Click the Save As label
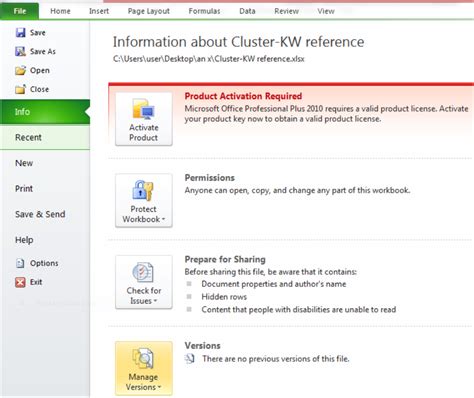This screenshot has width=474, height=398. tap(43, 51)
